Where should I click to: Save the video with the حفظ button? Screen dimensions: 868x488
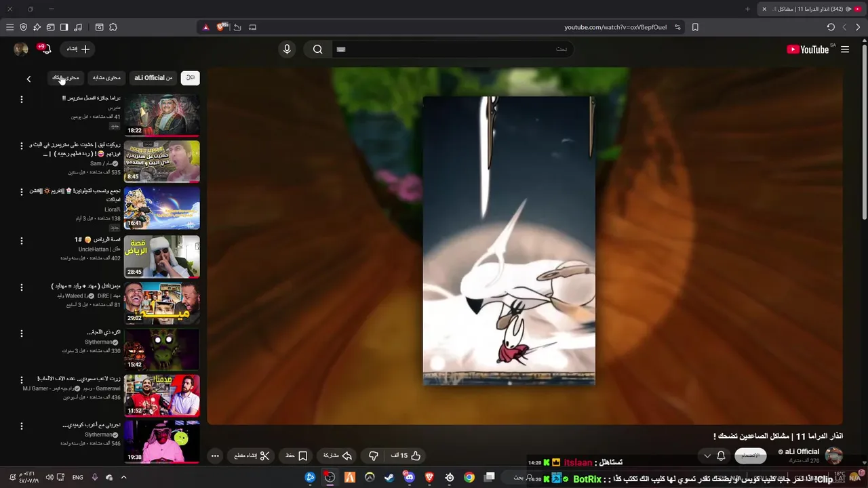296,455
